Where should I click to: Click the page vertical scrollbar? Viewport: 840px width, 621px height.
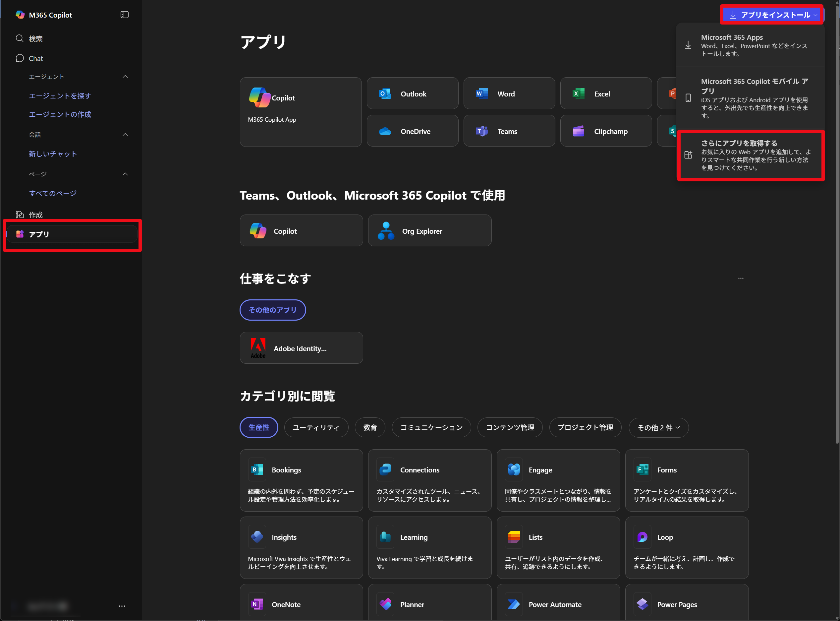pos(837,225)
